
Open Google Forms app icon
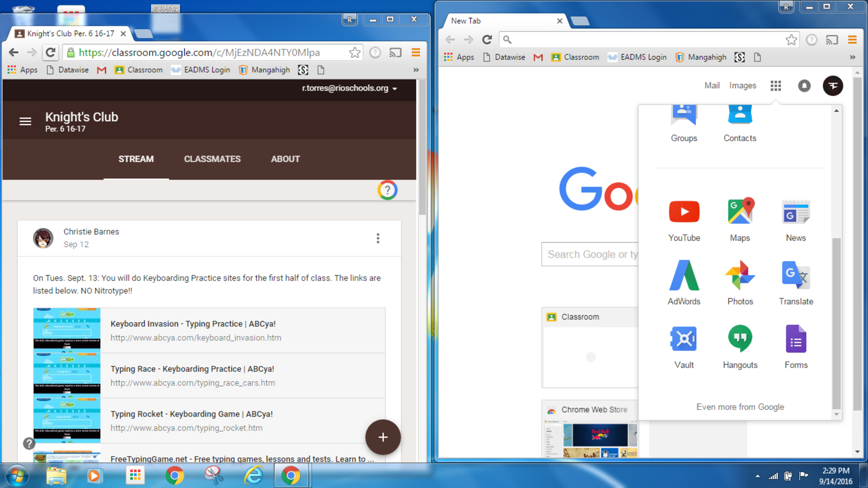[796, 339]
